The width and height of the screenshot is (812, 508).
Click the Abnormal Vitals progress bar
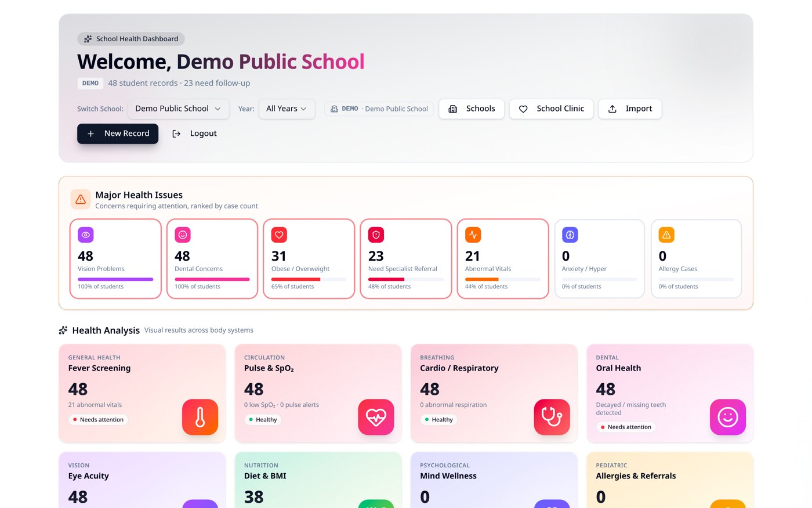tap(502, 279)
